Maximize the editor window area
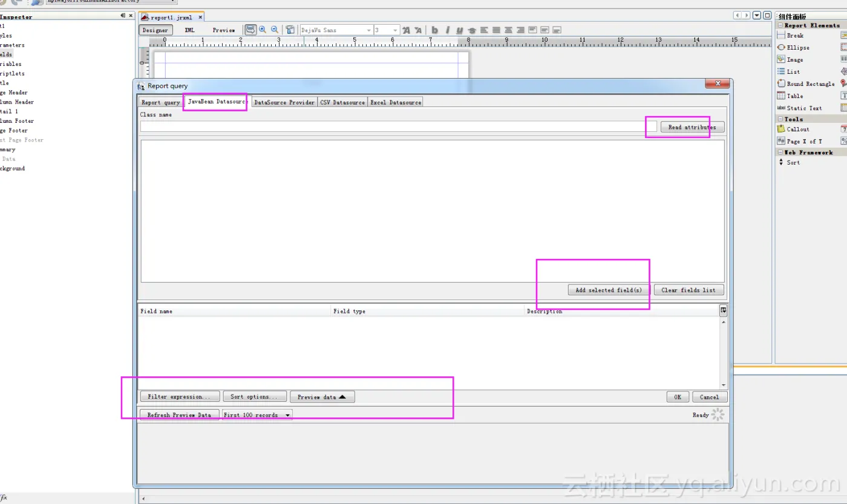847x504 pixels. pos(767,15)
